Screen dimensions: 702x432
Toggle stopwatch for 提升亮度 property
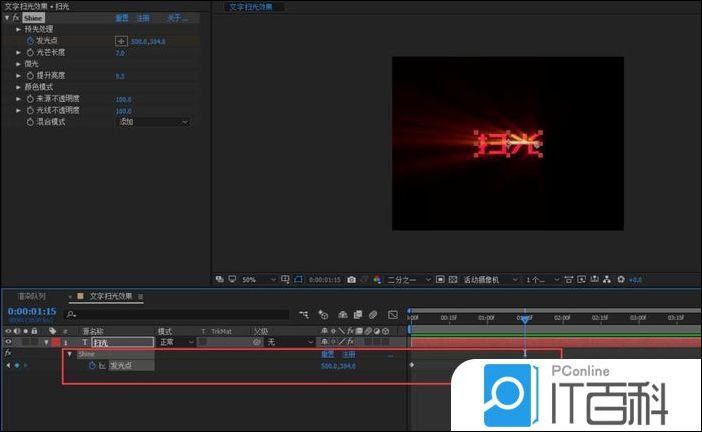tap(30, 75)
